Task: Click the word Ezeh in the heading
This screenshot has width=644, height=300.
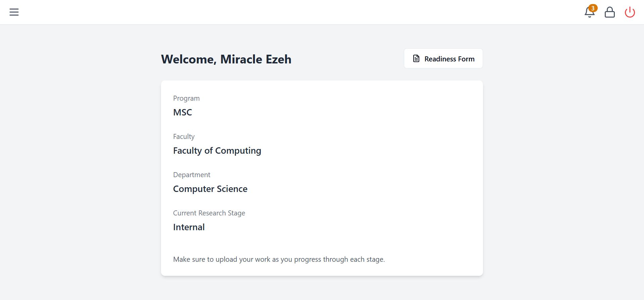Action: tap(278, 59)
